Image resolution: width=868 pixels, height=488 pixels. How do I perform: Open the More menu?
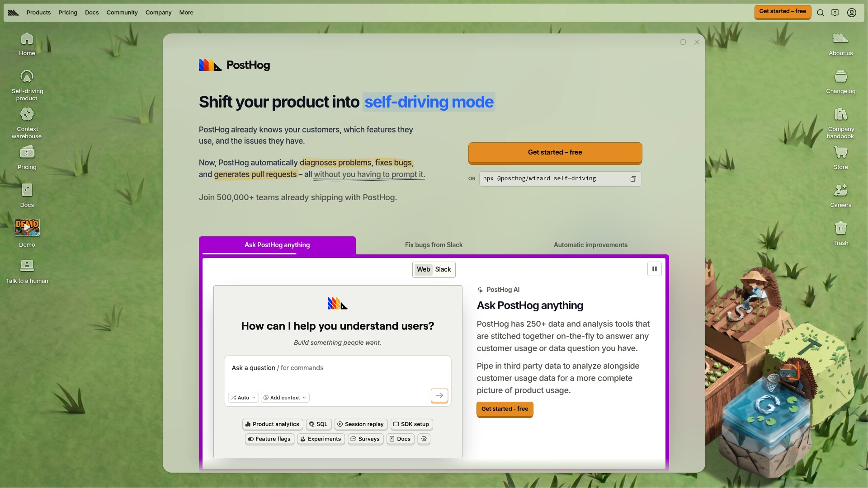[186, 13]
